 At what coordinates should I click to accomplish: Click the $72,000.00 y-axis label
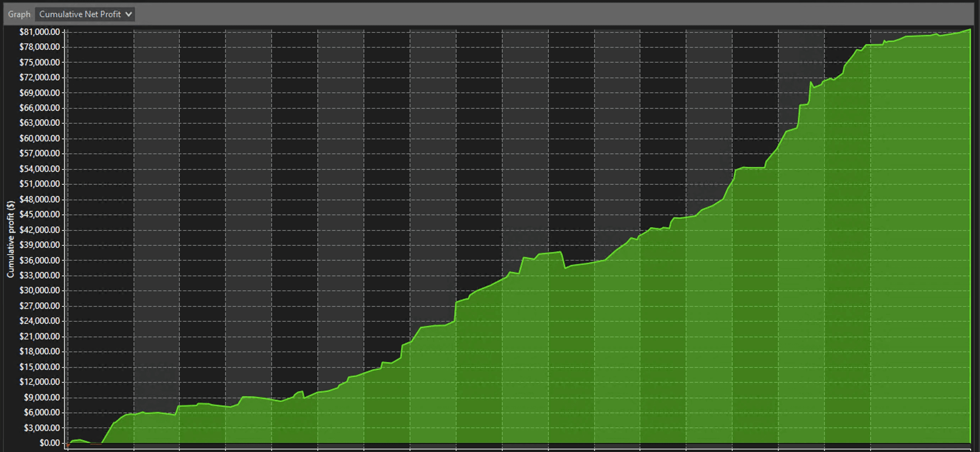click(x=39, y=77)
